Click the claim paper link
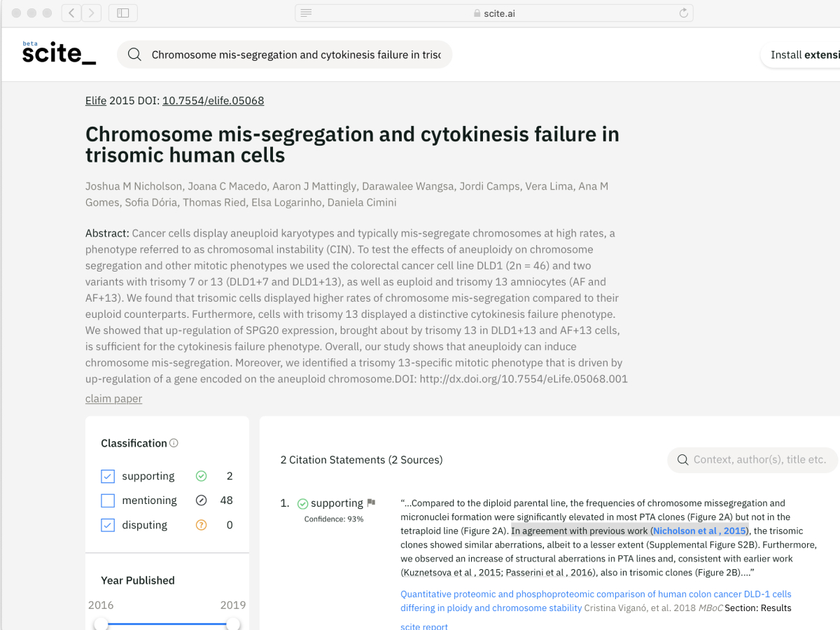Image resolution: width=840 pixels, height=630 pixels. click(x=113, y=398)
